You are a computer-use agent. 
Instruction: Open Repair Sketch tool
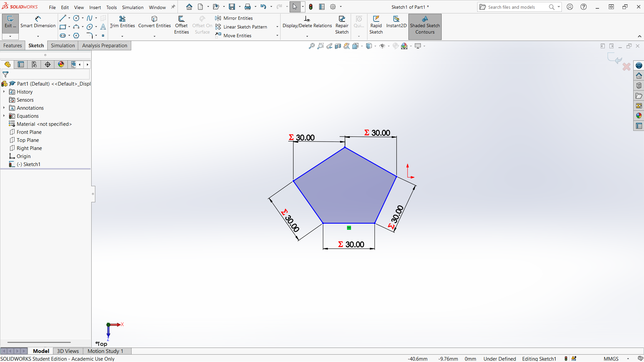pyautogui.click(x=342, y=25)
